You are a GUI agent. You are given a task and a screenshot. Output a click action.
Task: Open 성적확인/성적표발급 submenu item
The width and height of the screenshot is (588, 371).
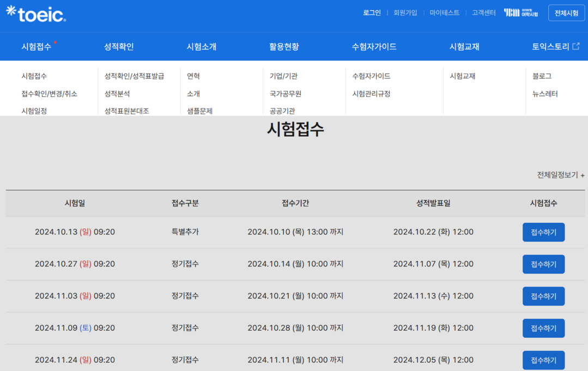(x=134, y=76)
